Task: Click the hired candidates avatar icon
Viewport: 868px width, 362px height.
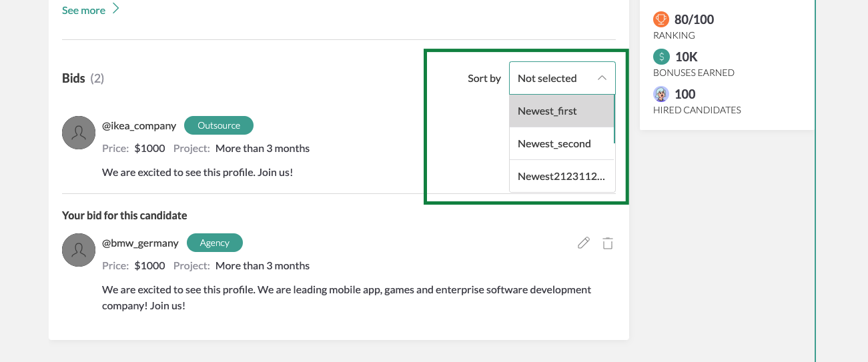Action: click(661, 94)
